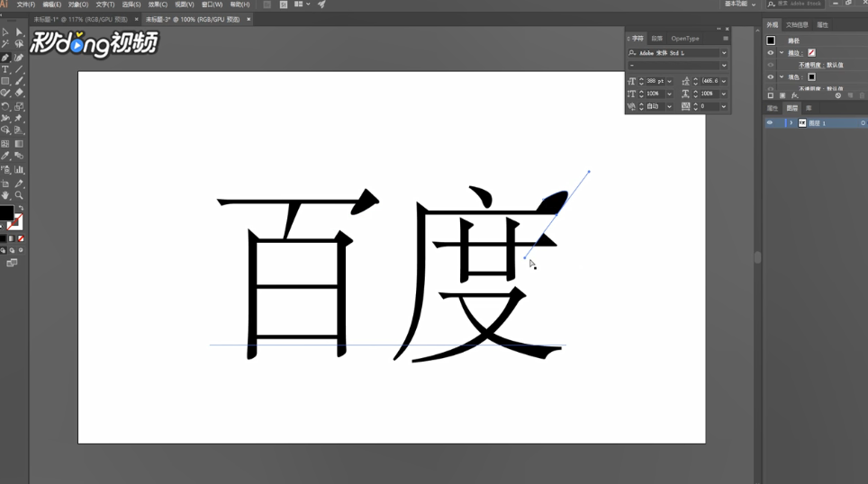
Task: Open leading value dropdown
Action: pyautogui.click(x=724, y=81)
